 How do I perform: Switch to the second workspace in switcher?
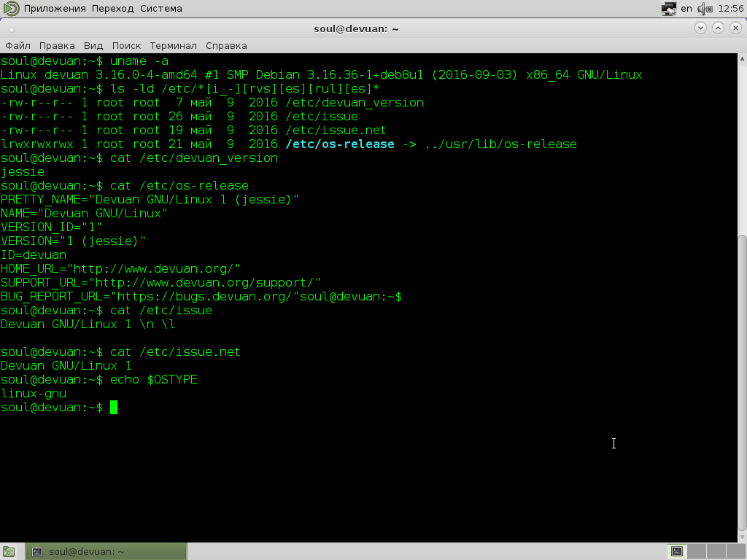tap(697, 551)
